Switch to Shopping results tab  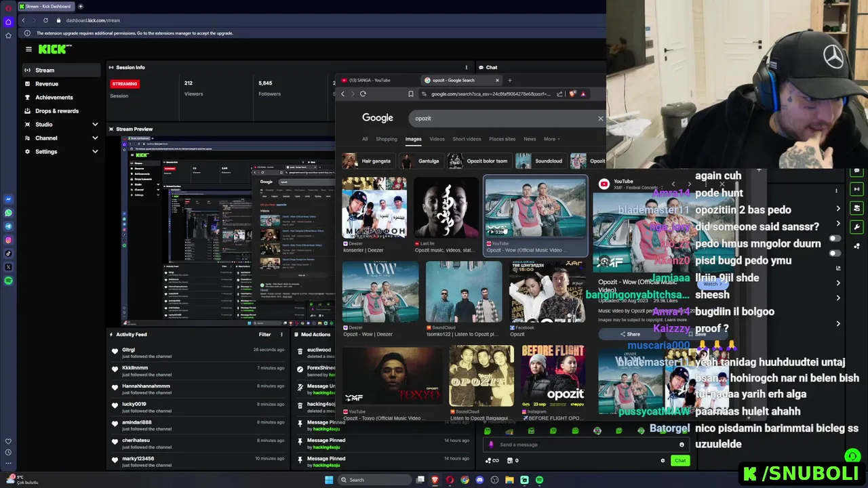point(387,139)
